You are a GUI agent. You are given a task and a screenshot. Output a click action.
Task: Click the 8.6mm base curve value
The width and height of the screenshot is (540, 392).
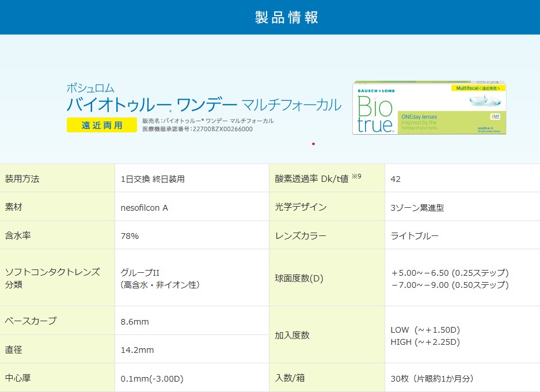click(x=135, y=322)
